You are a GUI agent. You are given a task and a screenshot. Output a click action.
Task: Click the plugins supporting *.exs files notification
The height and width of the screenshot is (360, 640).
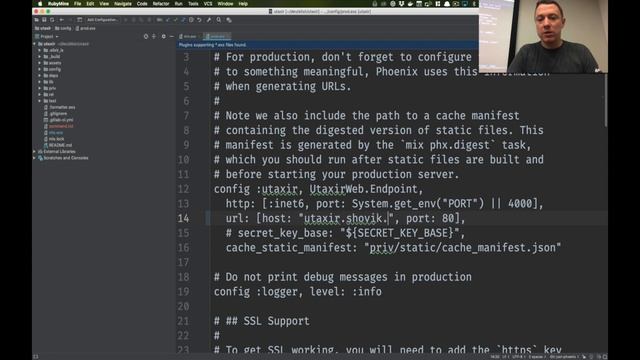click(x=212, y=45)
